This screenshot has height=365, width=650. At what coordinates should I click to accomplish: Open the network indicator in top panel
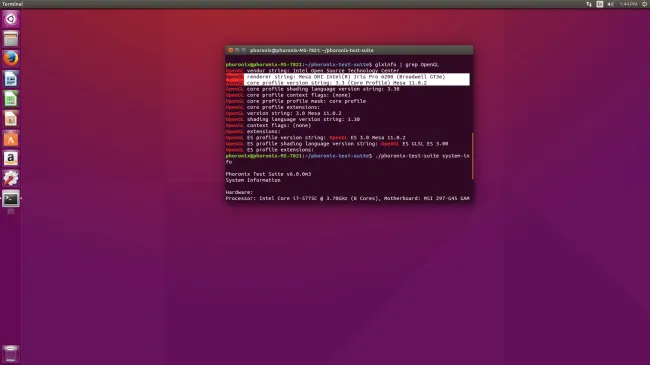(x=589, y=4)
